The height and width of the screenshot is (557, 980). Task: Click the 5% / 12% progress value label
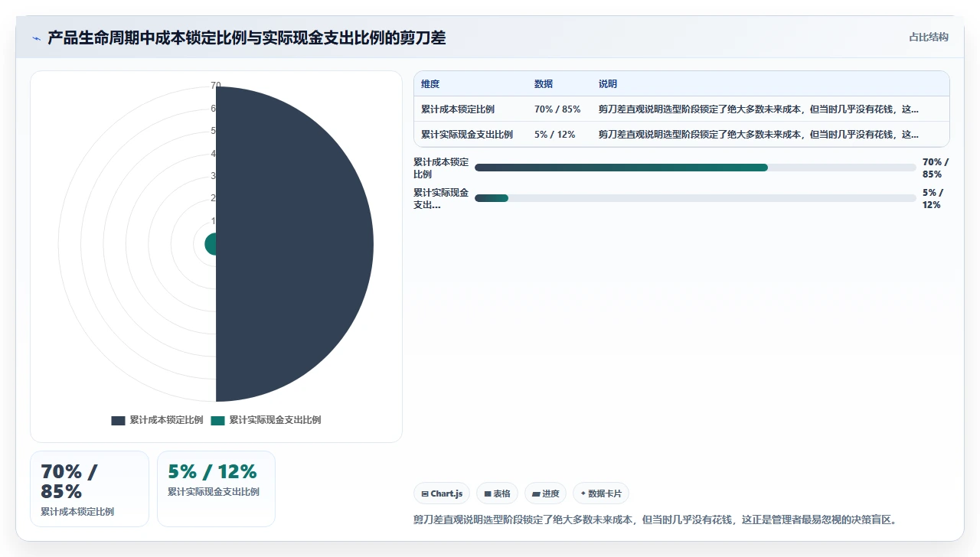[933, 198]
